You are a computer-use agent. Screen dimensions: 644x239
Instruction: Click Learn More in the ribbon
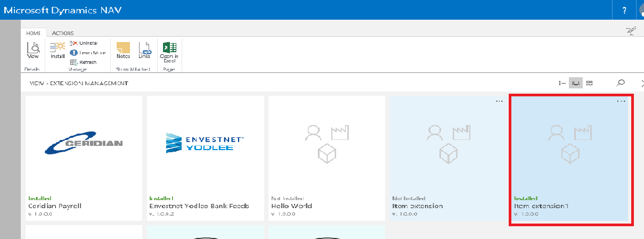pyautogui.click(x=87, y=53)
